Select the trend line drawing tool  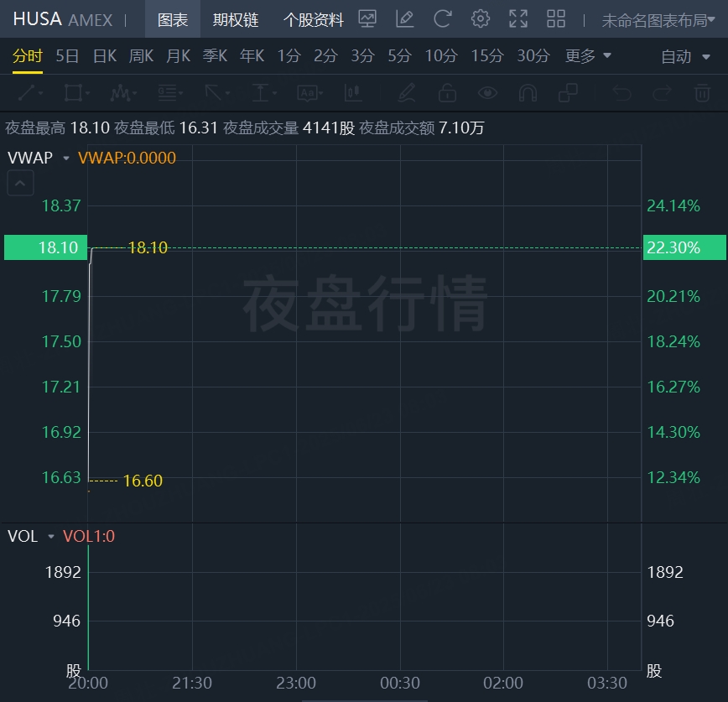coord(30,93)
